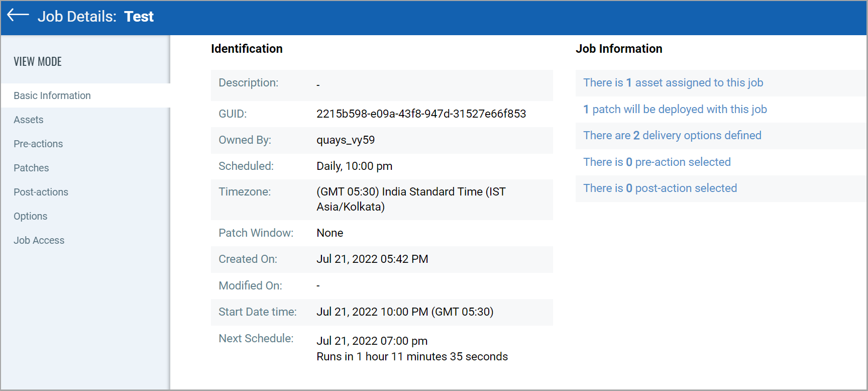Viewport: 868px width, 391px height.
Task: Click the back arrow icon
Action: coord(18,16)
